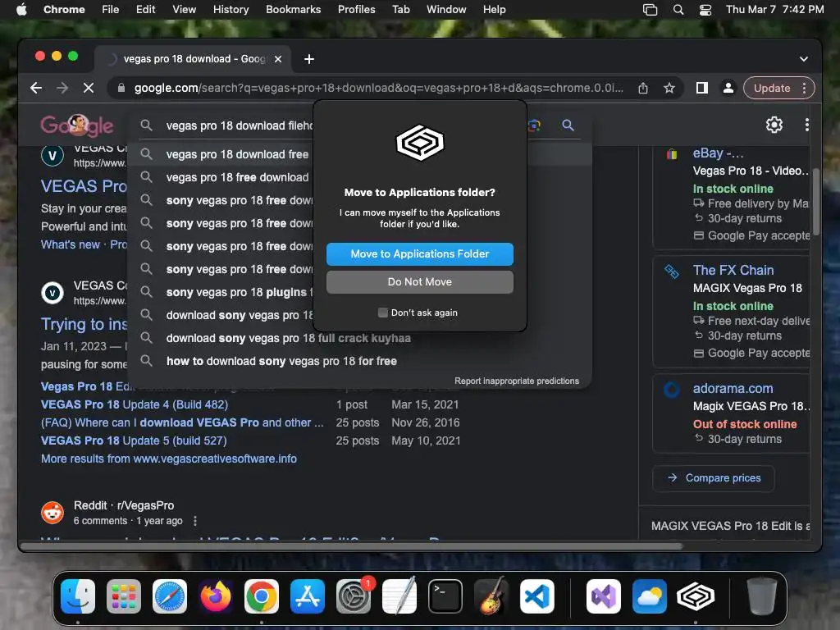Open Visual Studio Code from the Dock
The width and height of the screenshot is (840, 630).
tap(537, 596)
